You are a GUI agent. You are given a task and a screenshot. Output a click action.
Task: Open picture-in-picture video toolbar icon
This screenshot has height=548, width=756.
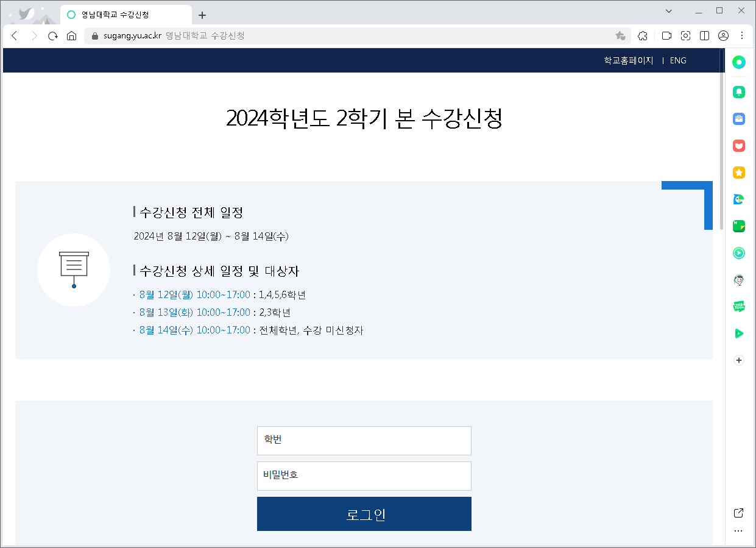pos(666,36)
